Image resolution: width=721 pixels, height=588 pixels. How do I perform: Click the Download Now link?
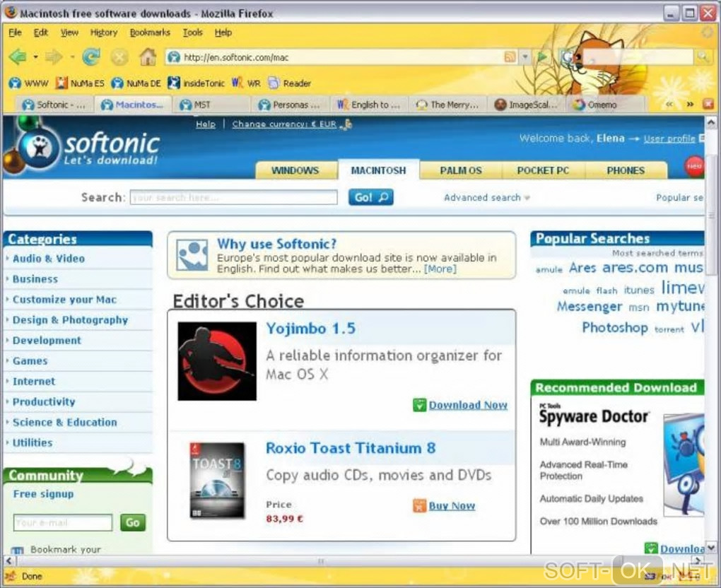click(x=468, y=405)
